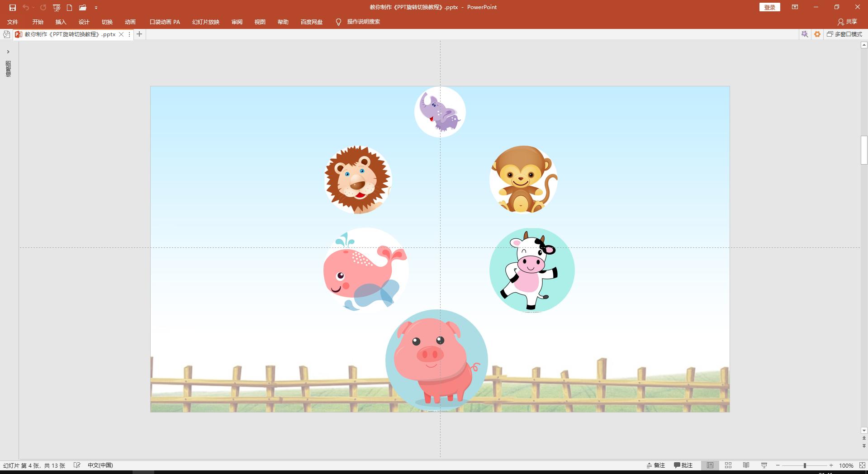The image size is (868, 474).
Task: Expand the collapsed thumbnail pane chevron
Action: 8,52
